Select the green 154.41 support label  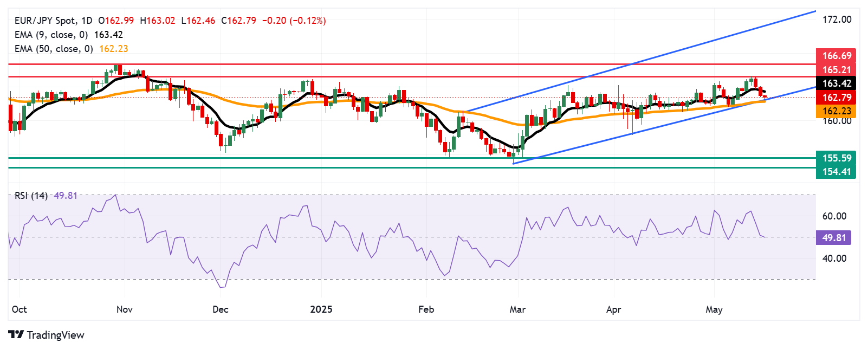(836, 172)
